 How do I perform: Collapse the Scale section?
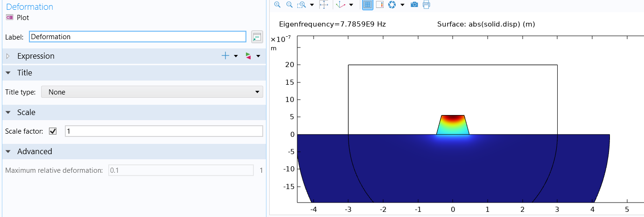tap(8, 113)
